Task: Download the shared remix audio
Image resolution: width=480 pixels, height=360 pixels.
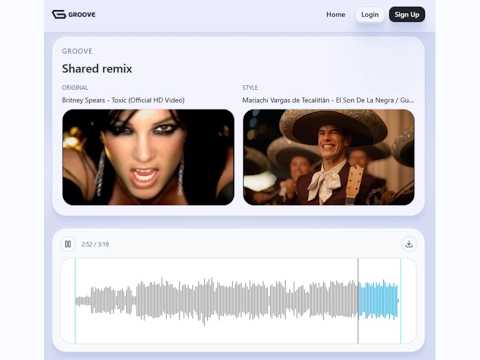Action: pyautogui.click(x=409, y=244)
